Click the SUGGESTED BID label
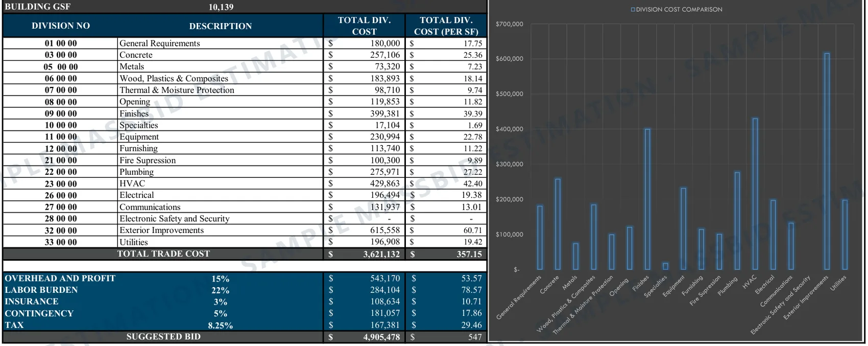Screen dimensions: 868x346 (x=163, y=337)
